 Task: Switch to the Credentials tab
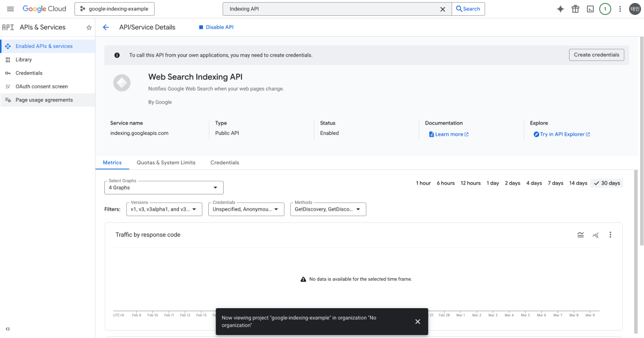point(225,162)
